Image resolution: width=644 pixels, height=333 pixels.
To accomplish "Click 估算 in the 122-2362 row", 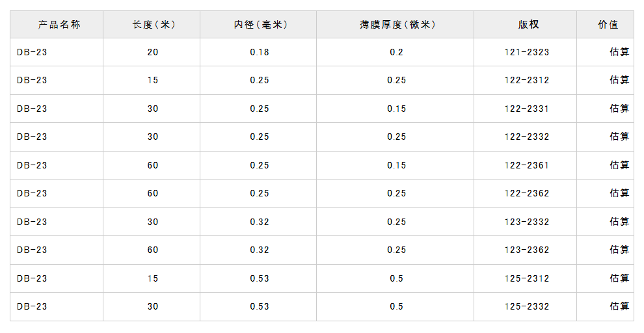I will tap(619, 193).
